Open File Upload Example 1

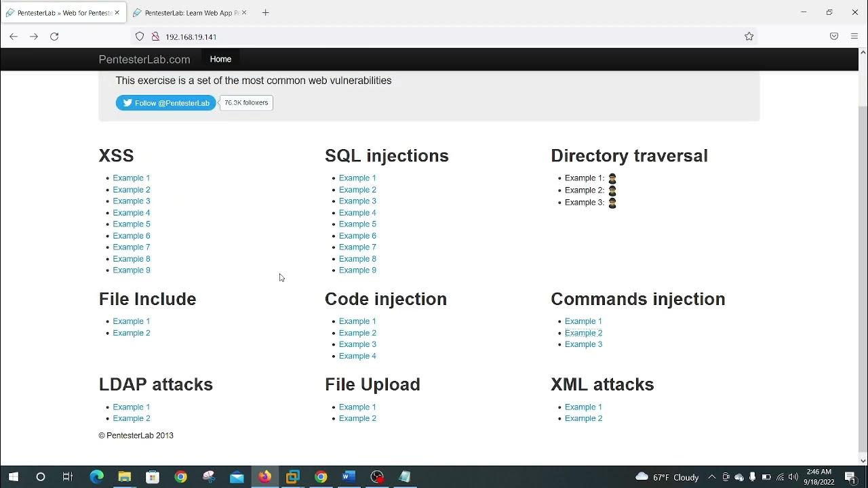[357, 407]
